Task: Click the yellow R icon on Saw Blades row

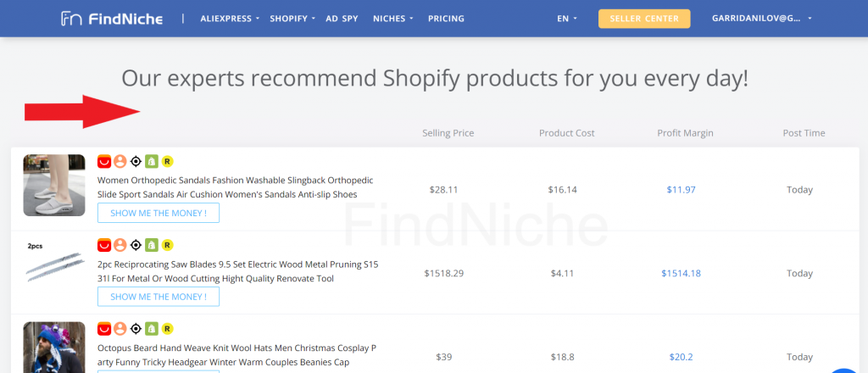Action: point(168,245)
